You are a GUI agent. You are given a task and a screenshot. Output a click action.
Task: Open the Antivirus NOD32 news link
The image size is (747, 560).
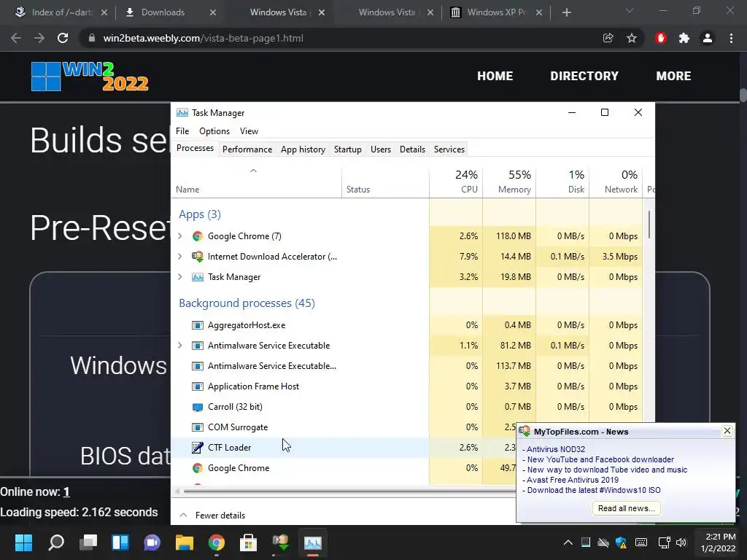point(555,449)
